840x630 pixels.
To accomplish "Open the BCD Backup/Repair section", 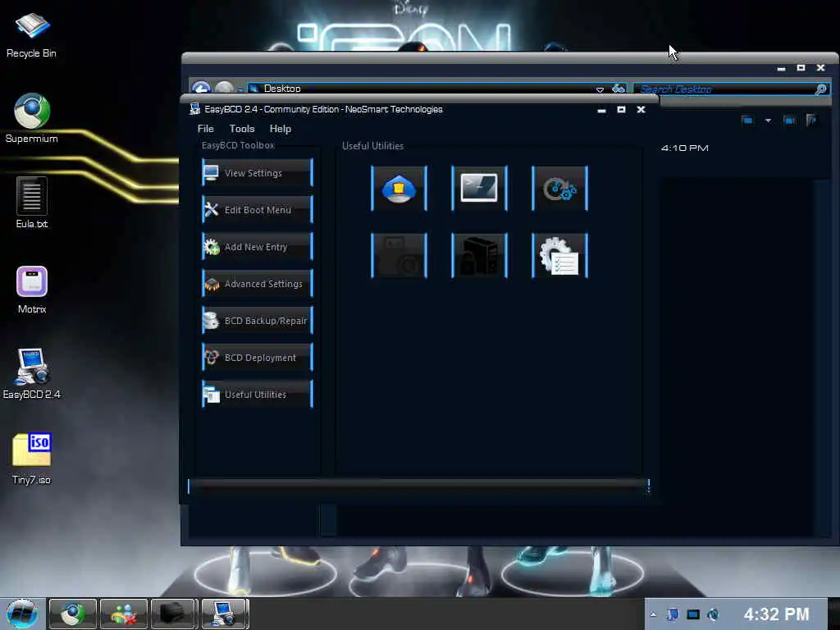I will 257,321.
